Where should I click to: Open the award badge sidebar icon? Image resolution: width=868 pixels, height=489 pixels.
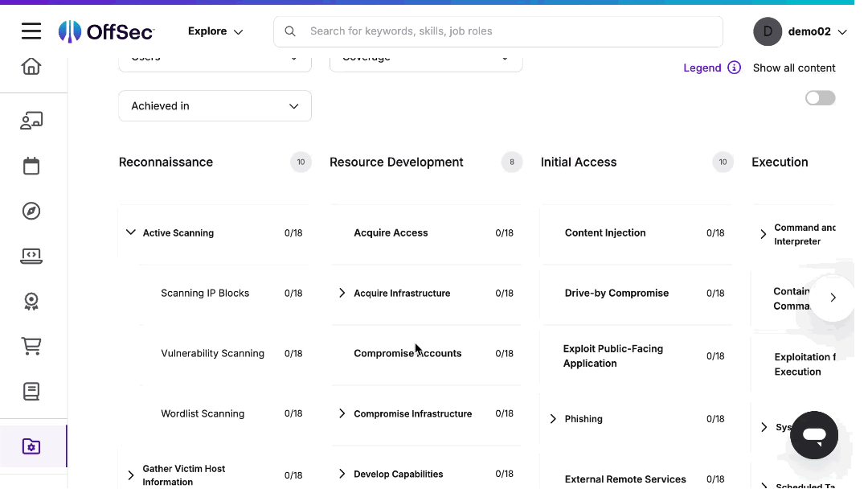click(31, 302)
